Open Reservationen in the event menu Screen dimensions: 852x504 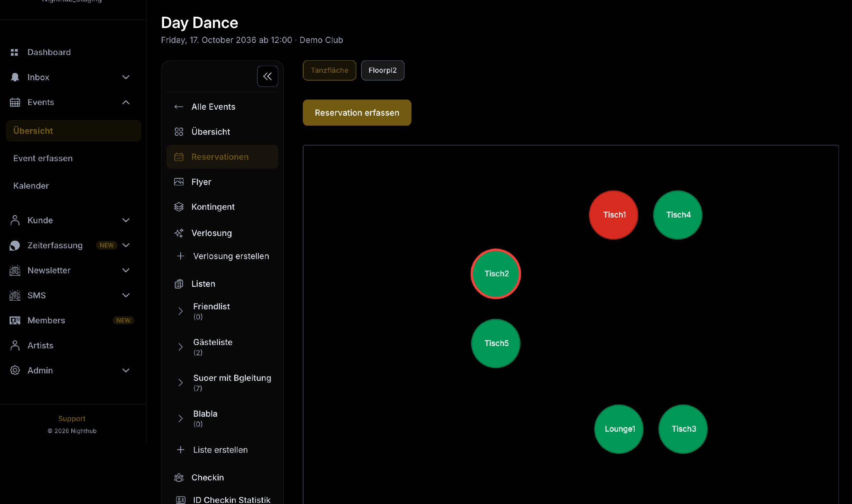tap(220, 157)
